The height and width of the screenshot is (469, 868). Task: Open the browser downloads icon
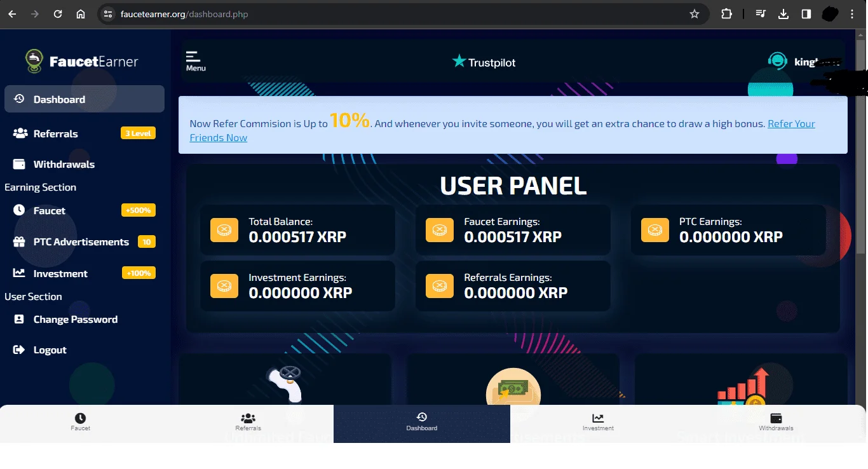click(783, 14)
